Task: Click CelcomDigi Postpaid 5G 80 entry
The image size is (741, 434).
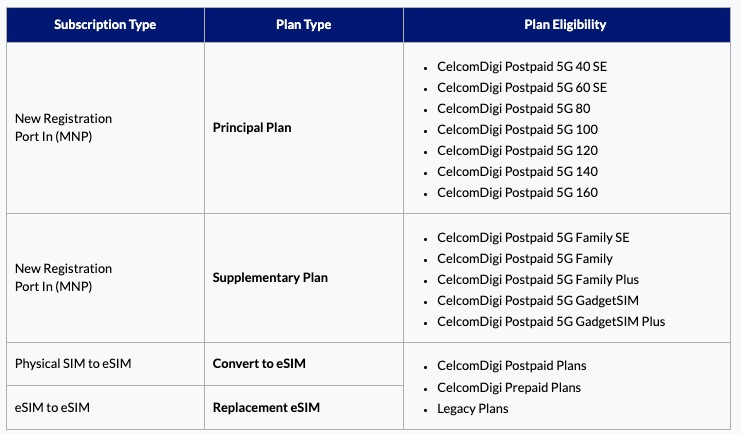Action: (513, 108)
